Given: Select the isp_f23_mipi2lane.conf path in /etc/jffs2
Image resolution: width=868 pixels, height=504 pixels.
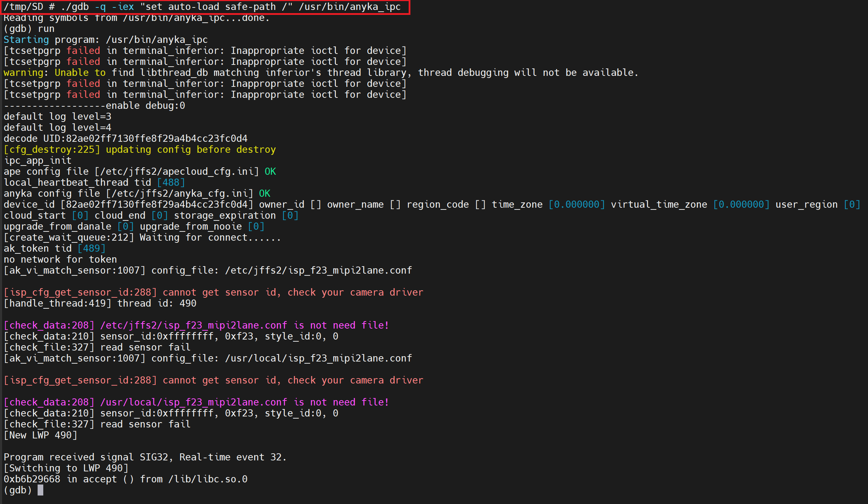Looking at the screenshot, I should click(318, 270).
